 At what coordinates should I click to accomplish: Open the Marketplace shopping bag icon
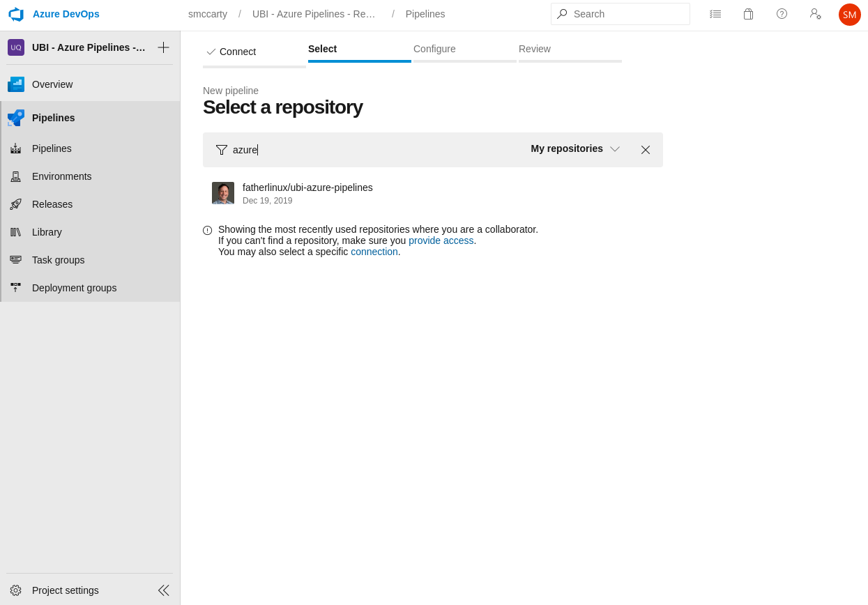point(748,14)
